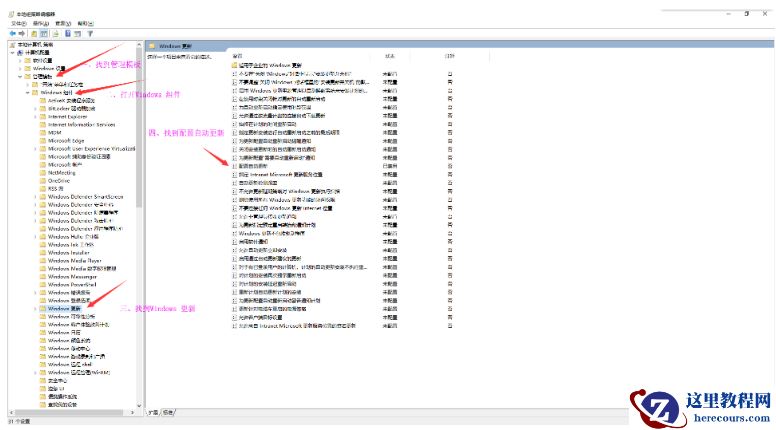Click the horizontal scrollbar right arrow
The width and height of the screenshot is (776, 430).
132,412
